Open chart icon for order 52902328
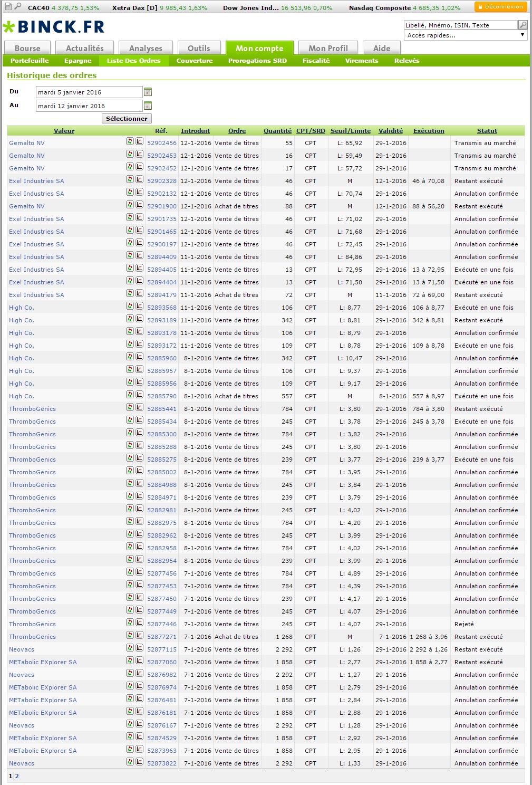 point(139,179)
